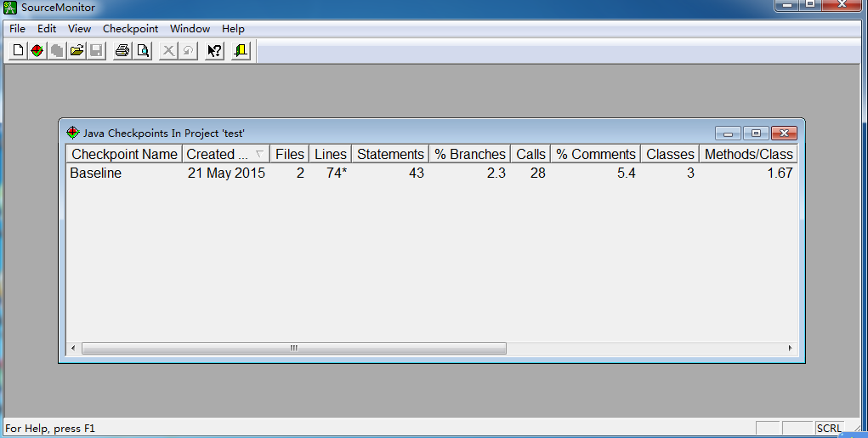Open the View menu

79,29
